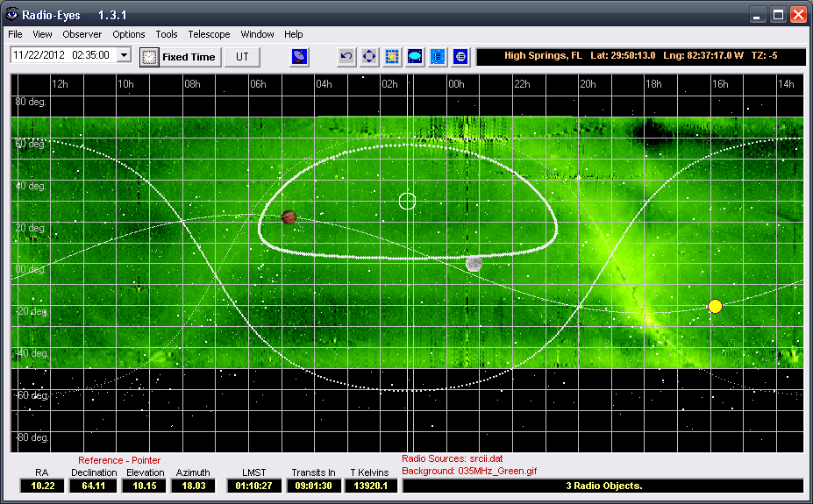Click the globe grid toolbar icon
Screen dimensions: 813x504
[460, 57]
